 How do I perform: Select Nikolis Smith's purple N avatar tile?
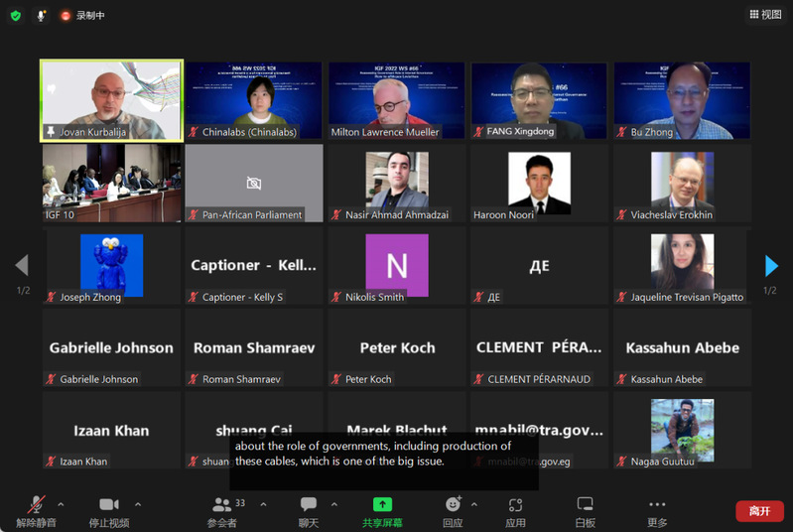coord(397,265)
